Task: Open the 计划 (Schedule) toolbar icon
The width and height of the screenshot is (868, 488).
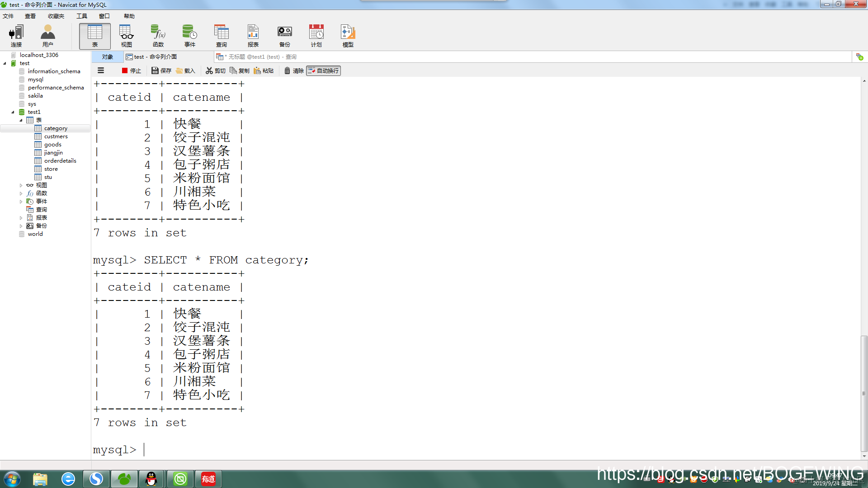Action: pyautogui.click(x=316, y=36)
